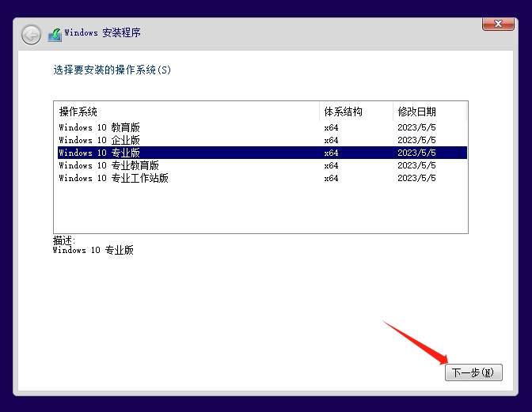Image resolution: width=532 pixels, height=412 pixels.
Task: Click the 修改日期 column header
Action: point(430,112)
